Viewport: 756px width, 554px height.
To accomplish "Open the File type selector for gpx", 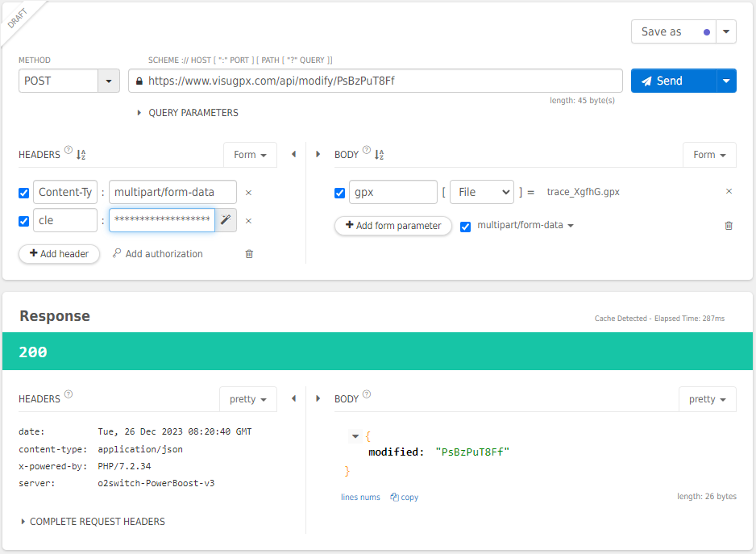I will click(x=481, y=192).
